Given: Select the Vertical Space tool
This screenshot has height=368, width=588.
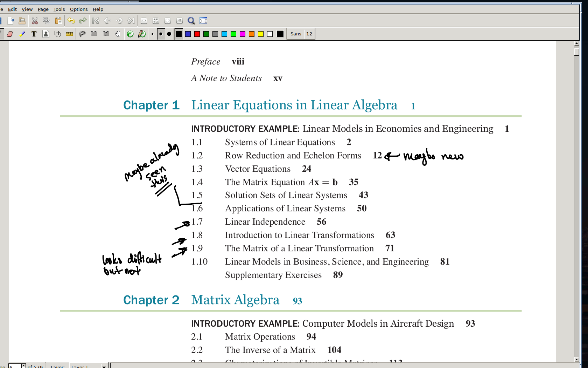Looking at the screenshot, I should coord(106,34).
